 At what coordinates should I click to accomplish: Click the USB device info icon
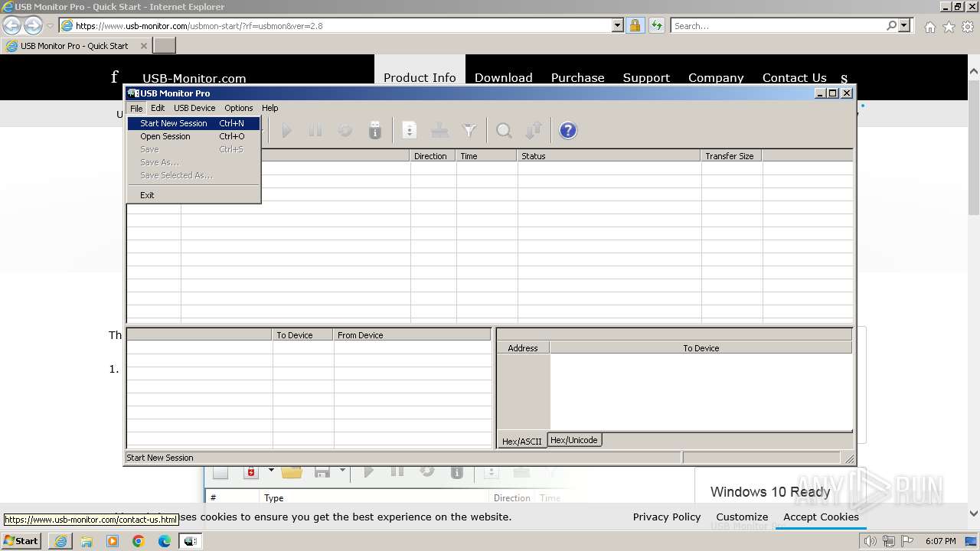tap(375, 131)
